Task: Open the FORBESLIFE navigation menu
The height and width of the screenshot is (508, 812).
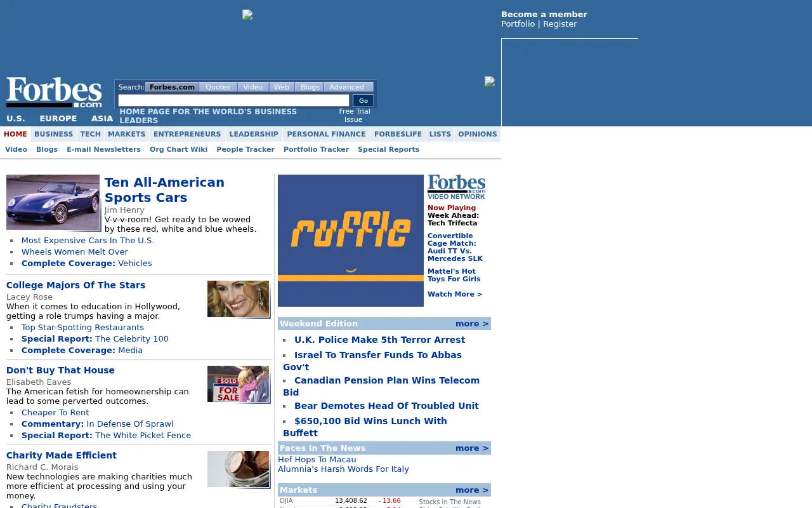Action: point(398,134)
